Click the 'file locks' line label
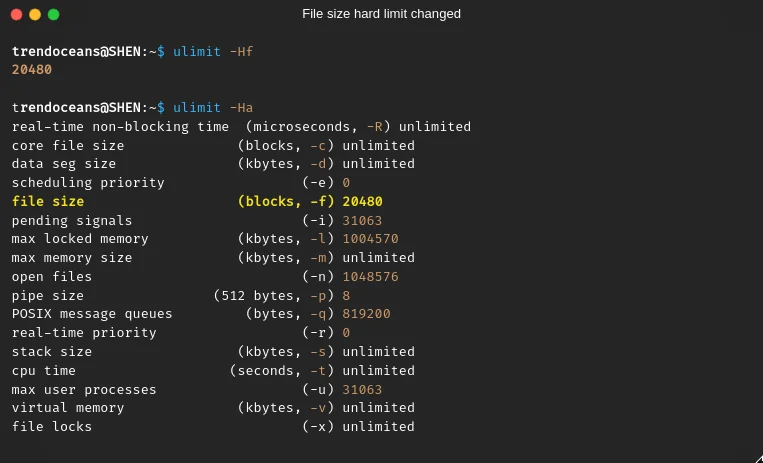The width and height of the screenshot is (763, 463). tap(52, 426)
